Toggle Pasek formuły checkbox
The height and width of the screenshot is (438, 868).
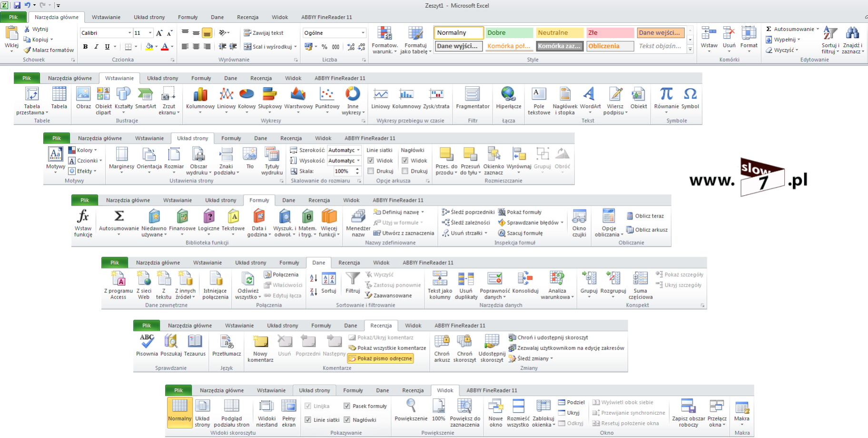click(347, 406)
